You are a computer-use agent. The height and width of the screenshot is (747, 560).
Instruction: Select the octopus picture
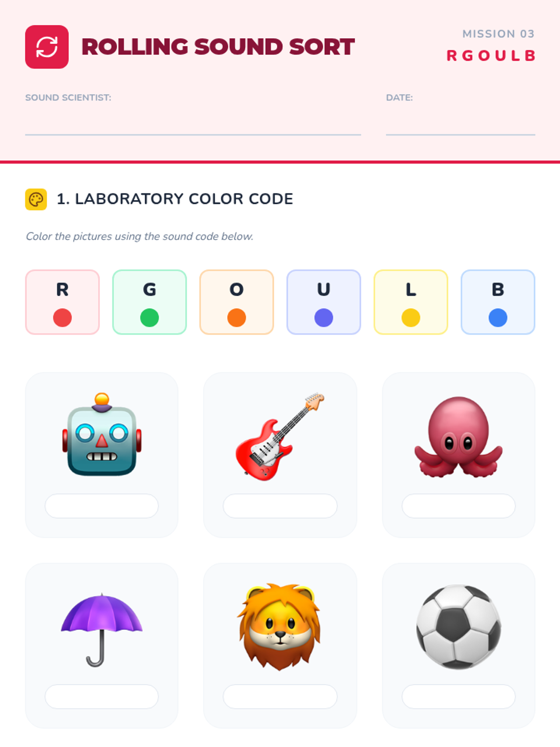[459, 437]
